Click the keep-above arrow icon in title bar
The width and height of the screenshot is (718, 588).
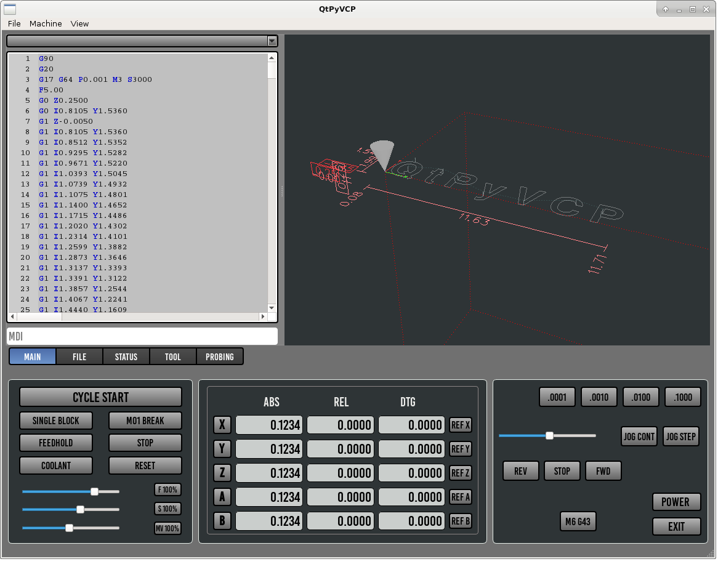pyautogui.click(x=665, y=9)
